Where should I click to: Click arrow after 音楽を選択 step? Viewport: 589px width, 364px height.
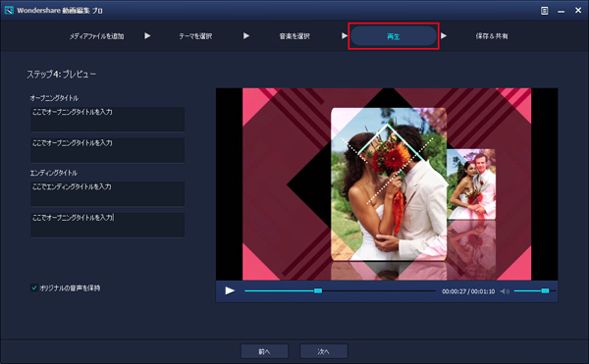click(345, 36)
